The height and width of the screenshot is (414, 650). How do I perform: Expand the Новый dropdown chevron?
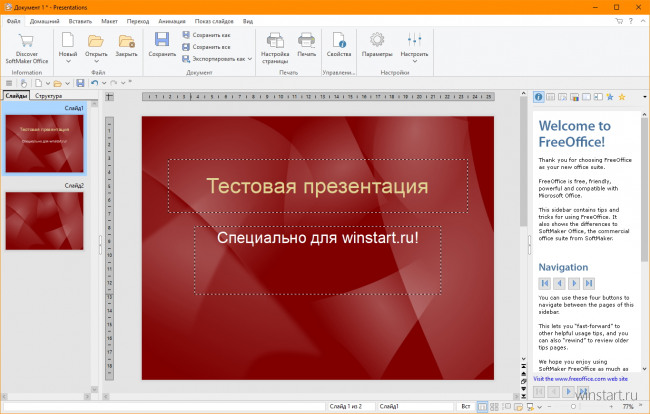click(x=68, y=61)
